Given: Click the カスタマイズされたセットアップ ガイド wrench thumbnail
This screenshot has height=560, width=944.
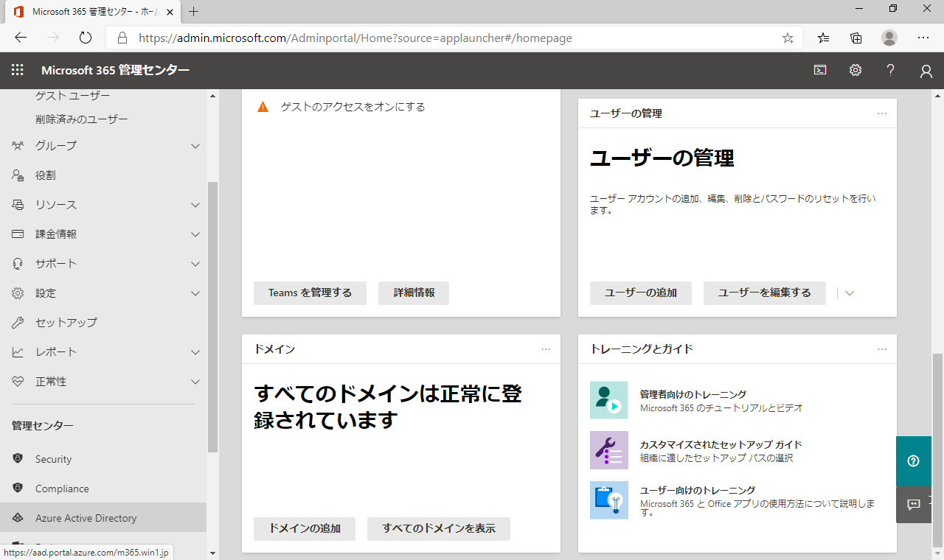Looking at the screenshot, I should pyautogui.click(x=609, y=450).
